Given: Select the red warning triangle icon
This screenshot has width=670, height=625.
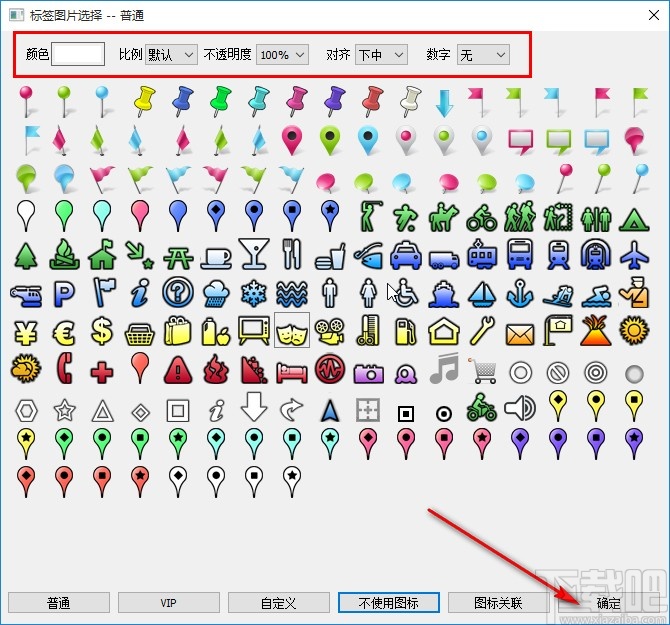Looking at the screenshot, I should pos(178,370).
